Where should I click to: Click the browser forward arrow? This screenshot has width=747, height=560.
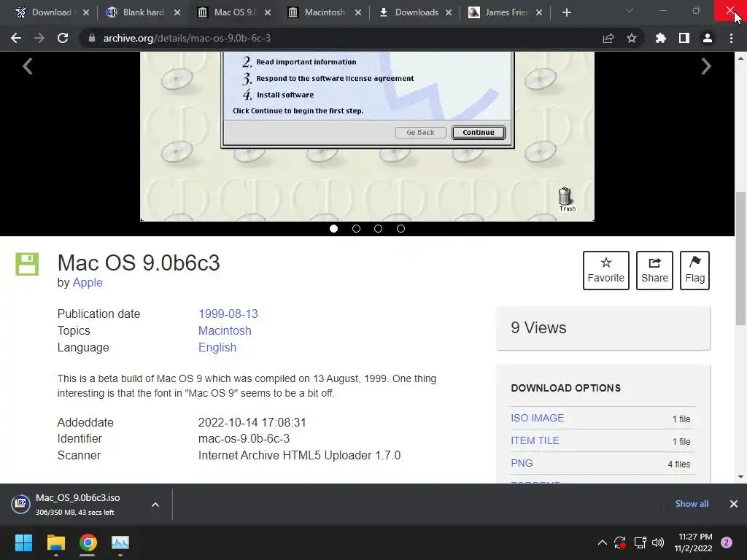point(39,38)
